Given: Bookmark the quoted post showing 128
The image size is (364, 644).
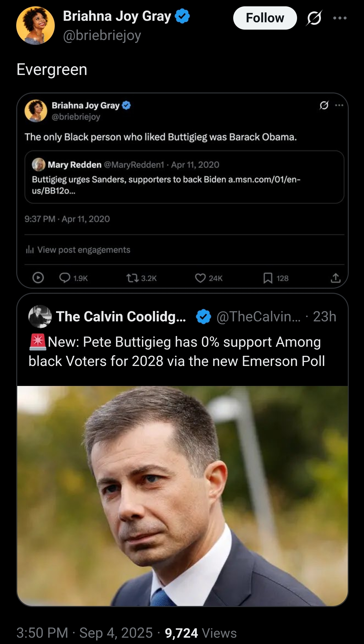Looking at the screenshot, I should click(268, 278).
